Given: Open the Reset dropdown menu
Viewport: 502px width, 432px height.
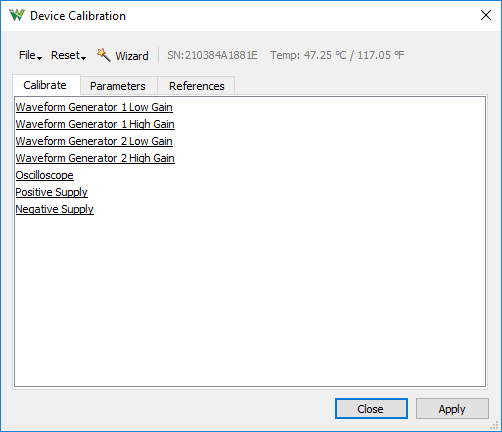Looking at the screenshot, I should click(68, 55).
